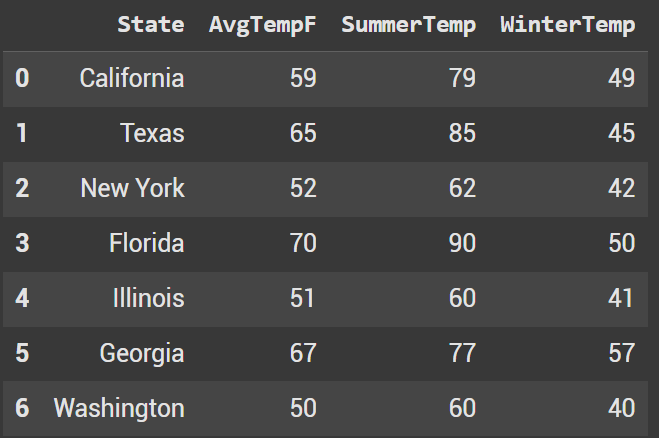
Task: Select the SummerTemp column header
Action: [x=408, y=25]
